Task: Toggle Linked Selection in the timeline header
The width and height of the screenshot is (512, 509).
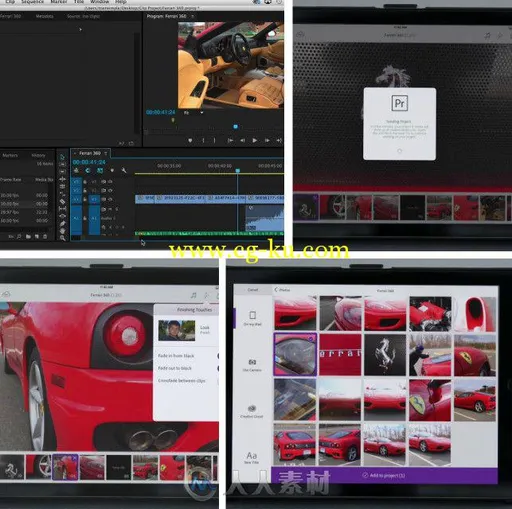Action: click(x=100, y=170)
